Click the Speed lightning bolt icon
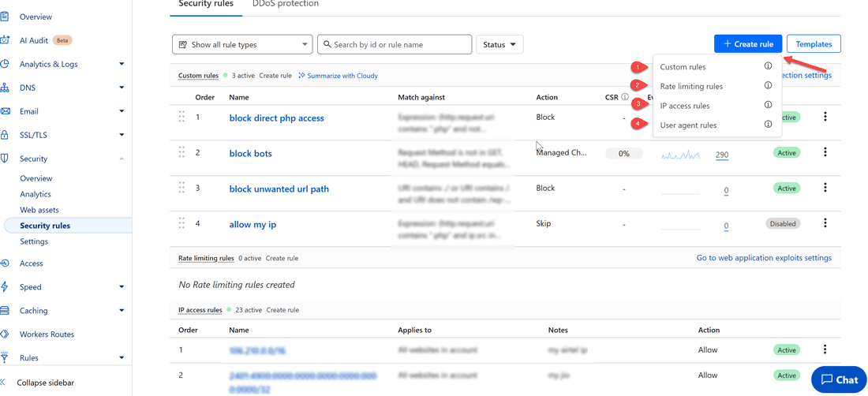 [5, 287]
